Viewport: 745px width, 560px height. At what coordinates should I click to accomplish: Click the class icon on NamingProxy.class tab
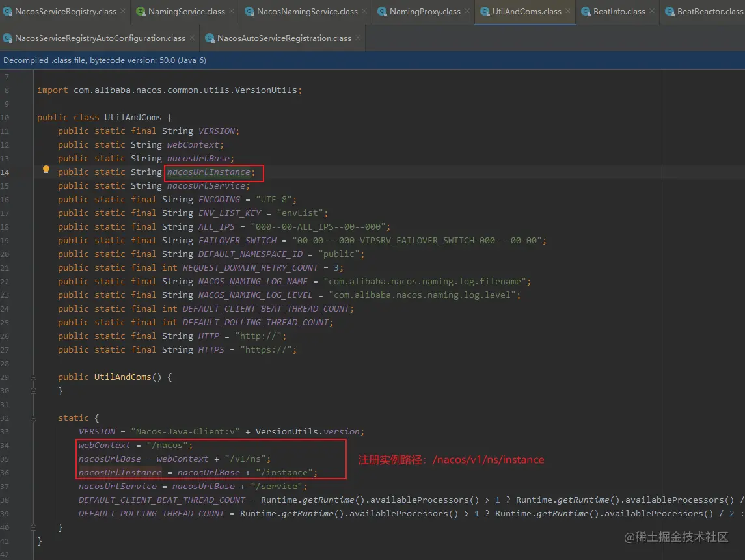click(382, 12)
